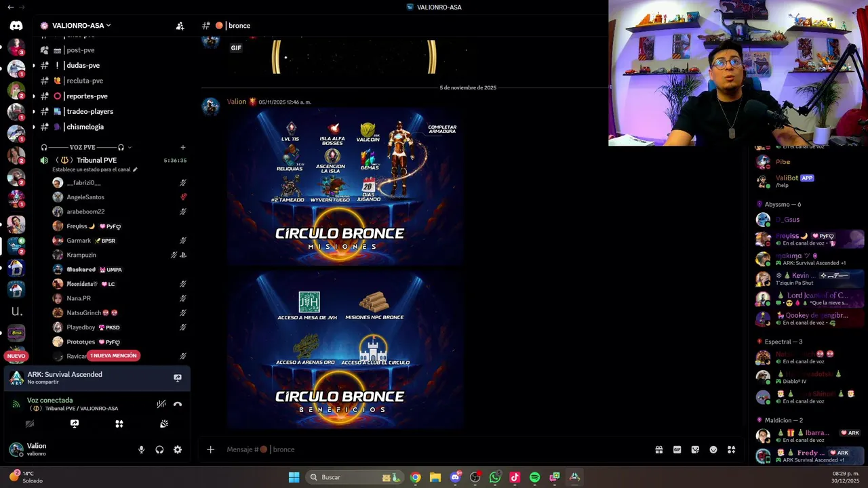
Task: Click the taskbar Buscar search box
Action: tap(354, 477)
